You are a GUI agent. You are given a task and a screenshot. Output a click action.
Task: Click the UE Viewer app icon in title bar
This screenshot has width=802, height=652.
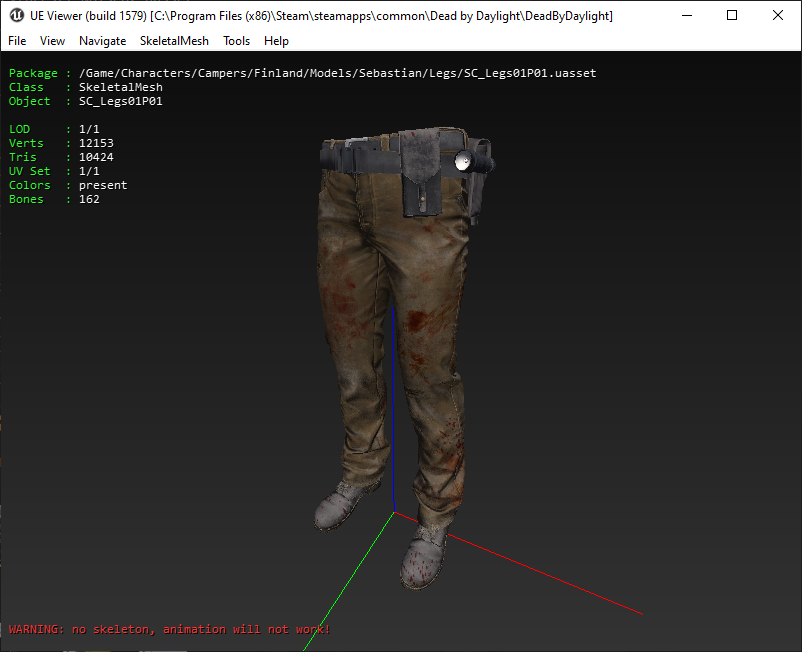tap(16, 15)
